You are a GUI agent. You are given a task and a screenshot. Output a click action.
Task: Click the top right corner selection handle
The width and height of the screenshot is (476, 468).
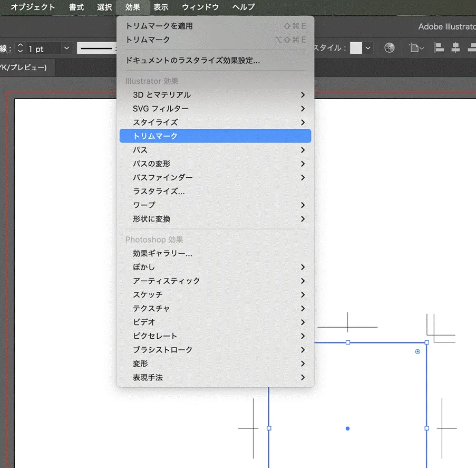pyautogui.click(x=427, y=342)
